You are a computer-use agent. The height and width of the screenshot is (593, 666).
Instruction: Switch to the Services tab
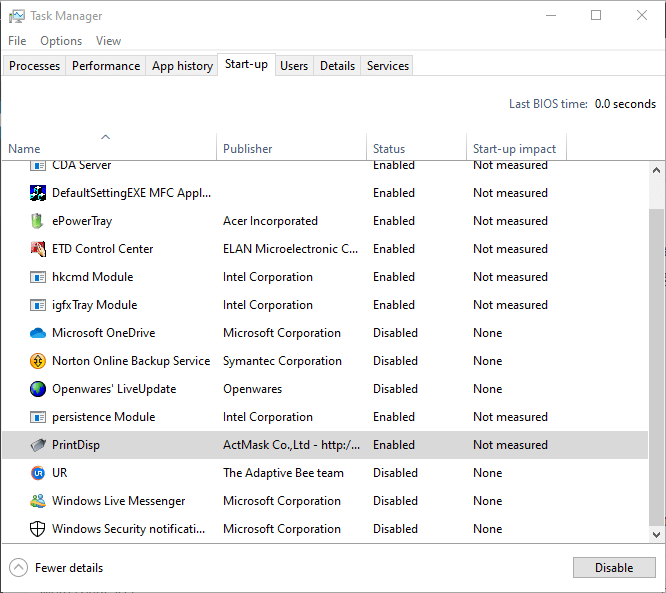[387, 66]
